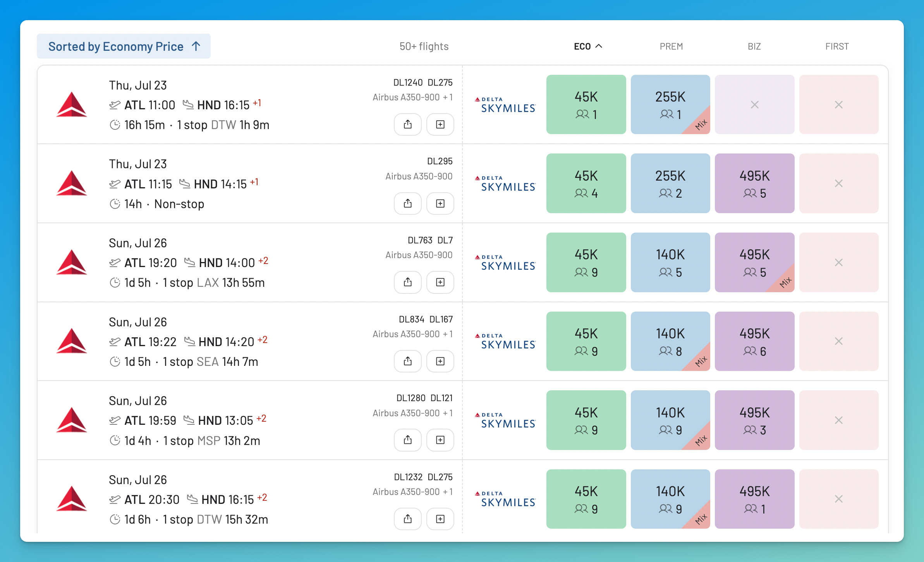Viewport: 924px width, 562px height.
Task: Click Delta logo on ATL 11:00 flight
Action: pyautogui.click(x=72, y=104)
